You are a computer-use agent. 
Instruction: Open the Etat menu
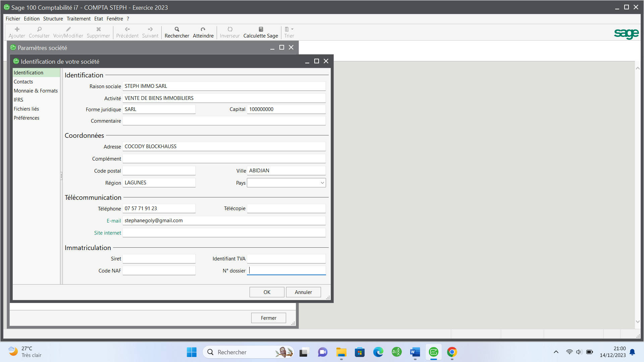[99, 19]
